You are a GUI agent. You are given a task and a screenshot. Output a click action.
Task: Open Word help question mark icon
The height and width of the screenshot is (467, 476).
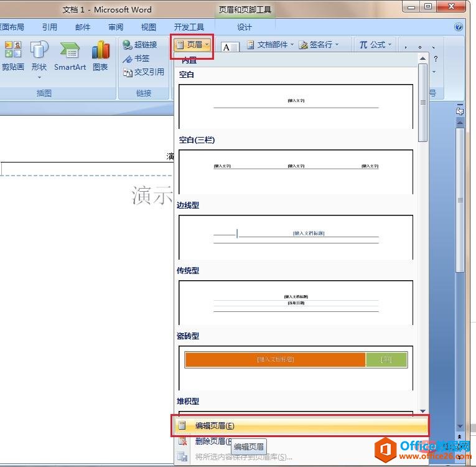tap(459, 27)
